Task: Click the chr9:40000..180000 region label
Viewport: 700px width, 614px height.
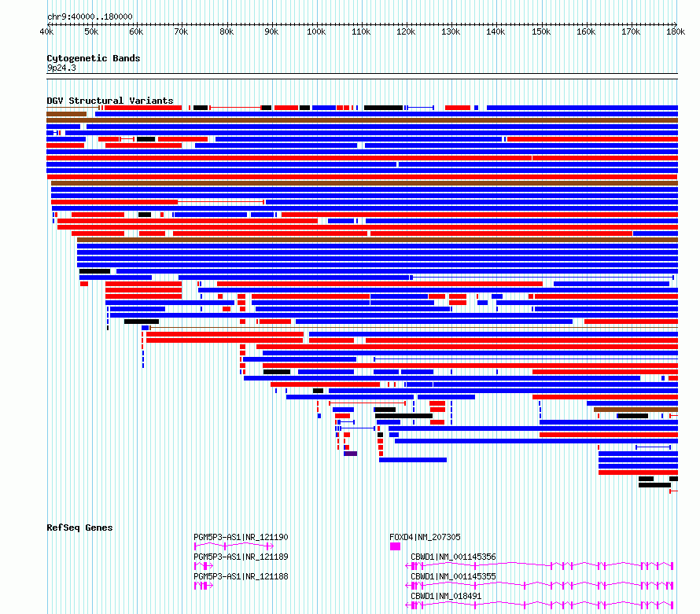Action: point(90,17)
